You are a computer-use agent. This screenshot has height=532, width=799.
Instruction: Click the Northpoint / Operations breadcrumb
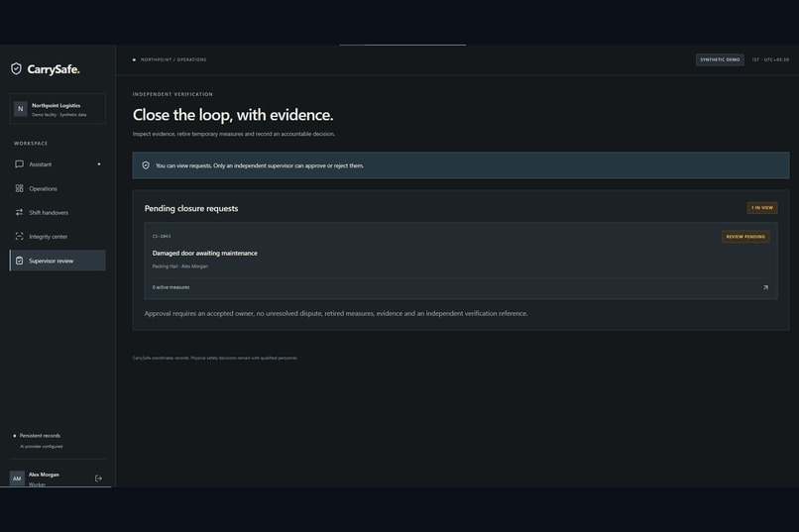[173, 59]
